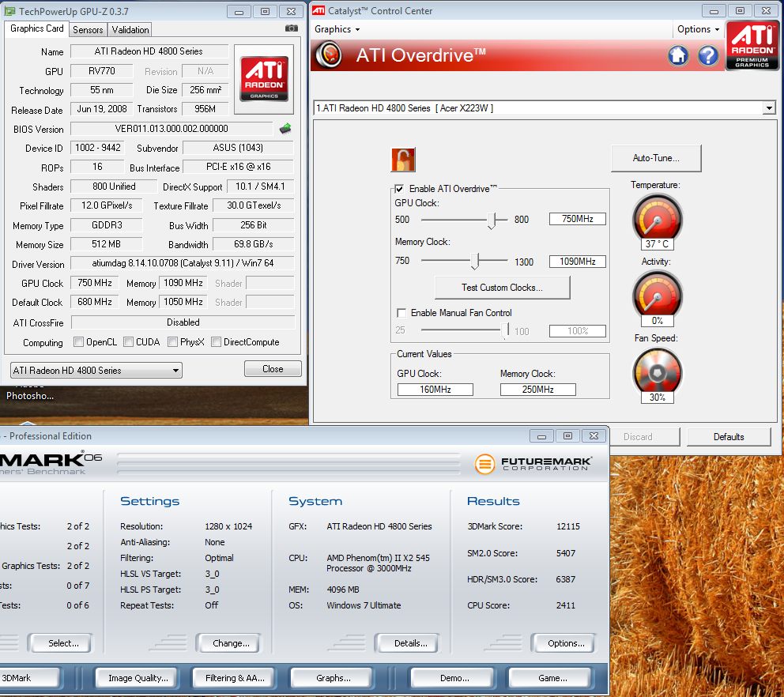
Task: Click the current GPU Clock 160MHz field
Action: click(435, 390)
